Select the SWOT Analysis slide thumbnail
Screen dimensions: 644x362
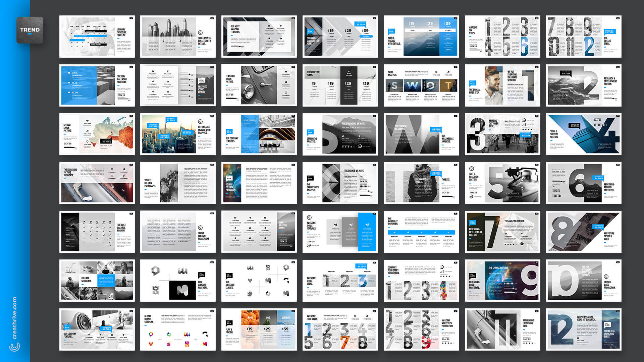click(421, 85)
